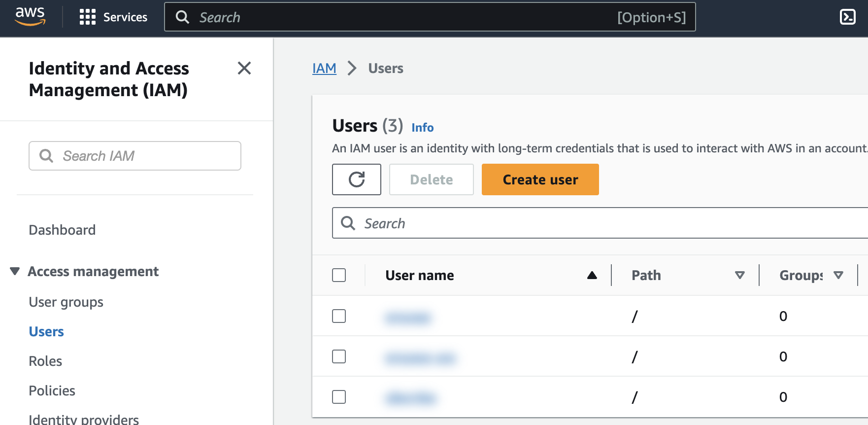The height and width of the screenshot is (425, 868).
Task: Click the User name column header
Action: coord(420,275)
